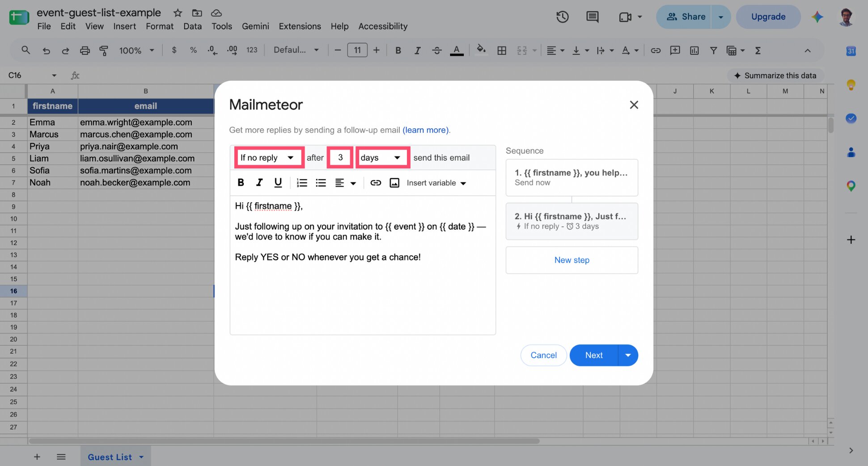Open the 'If no reply' condition dropdown

coord(269,157)
